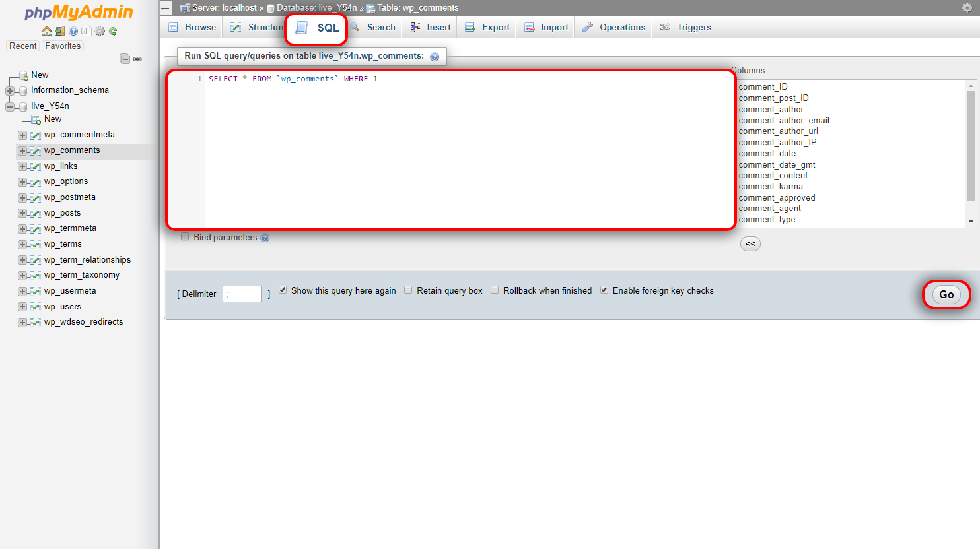This screenshot has width=980, height=549.
Task: Collapse live_Y54n database tree
Action: point(9,106)
